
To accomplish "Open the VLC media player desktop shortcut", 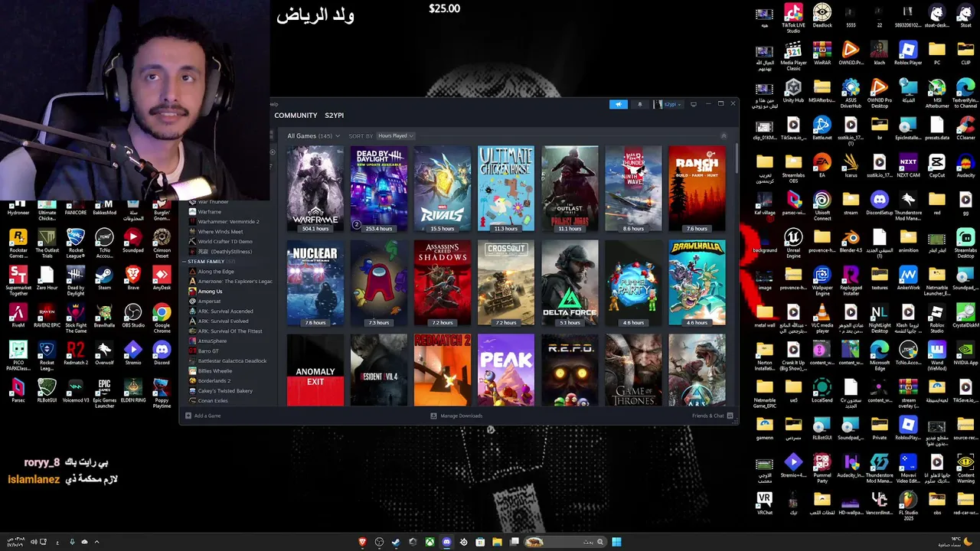I will (x=822, y=318).
